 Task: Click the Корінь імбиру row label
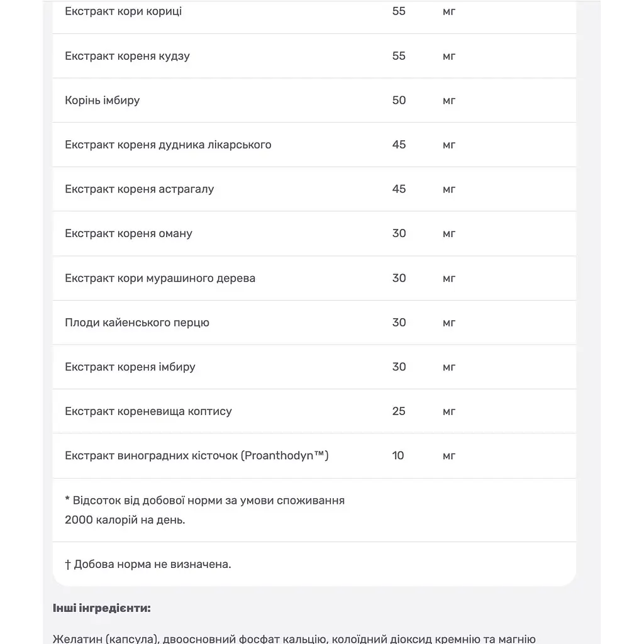pyautogui.click(x=103, y=100)
